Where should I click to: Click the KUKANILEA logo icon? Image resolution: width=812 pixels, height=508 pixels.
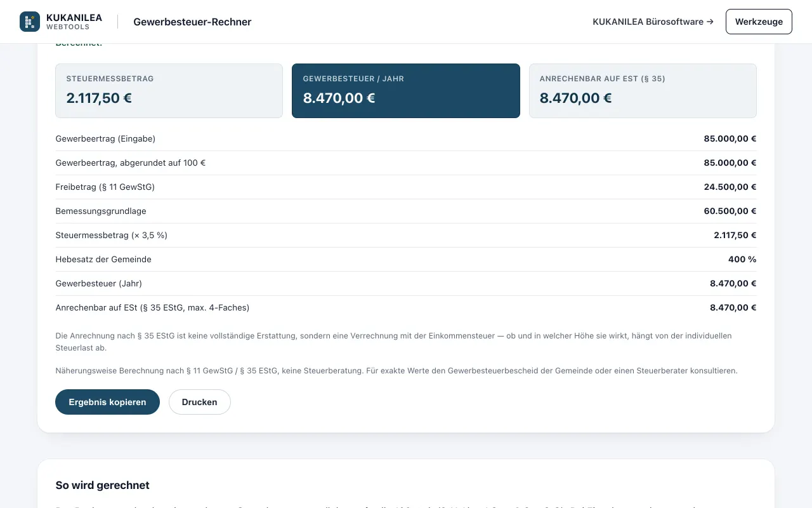coord(30,22)
